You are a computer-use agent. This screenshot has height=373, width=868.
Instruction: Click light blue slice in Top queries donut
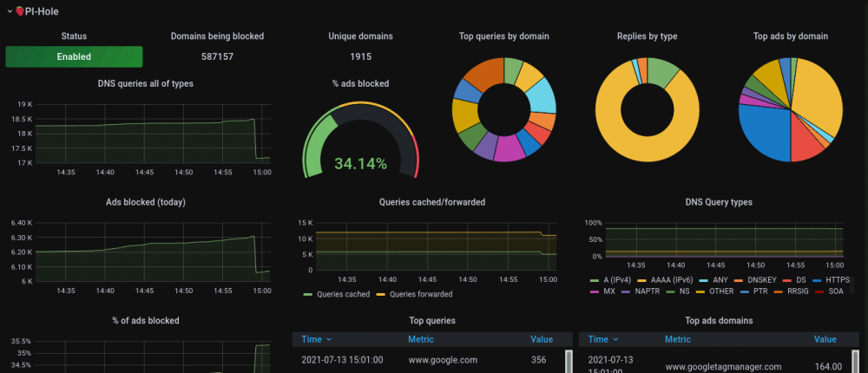tap(542, 96)
